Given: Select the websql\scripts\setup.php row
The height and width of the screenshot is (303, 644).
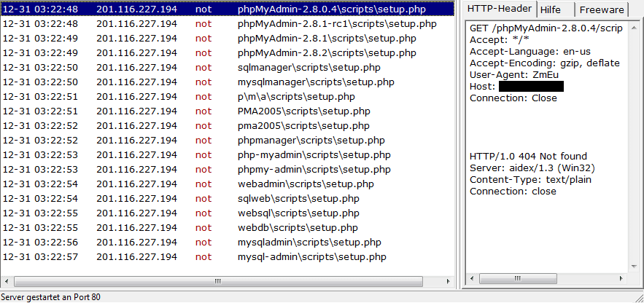Looking at the screenshot, I should point(228,213).
